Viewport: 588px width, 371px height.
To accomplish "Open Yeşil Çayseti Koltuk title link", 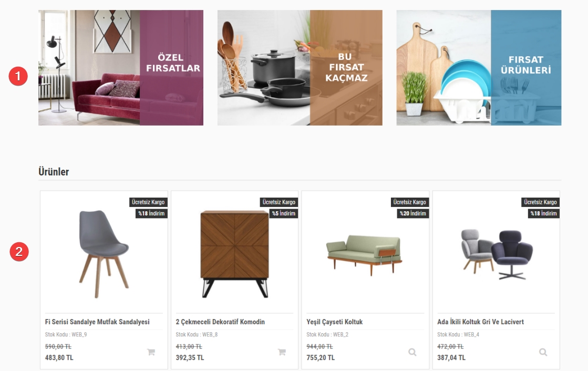I will click(x=335, y=322).
